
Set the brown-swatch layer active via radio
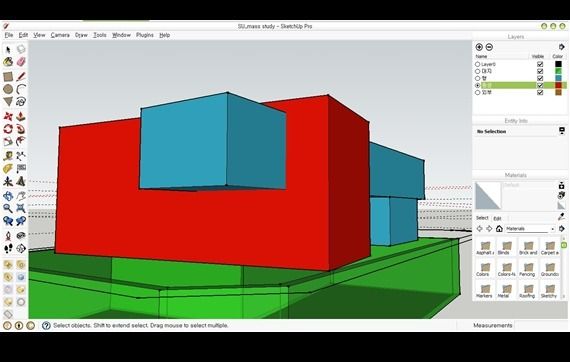point(478,93)
